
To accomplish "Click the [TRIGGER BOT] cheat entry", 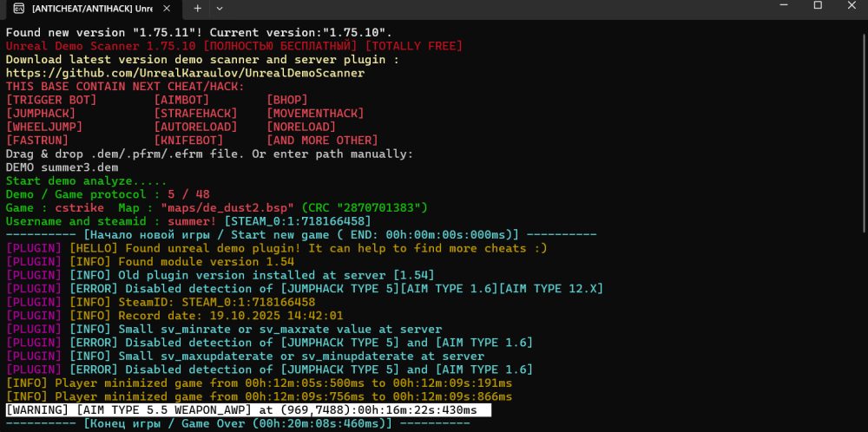I will point(51,100).
